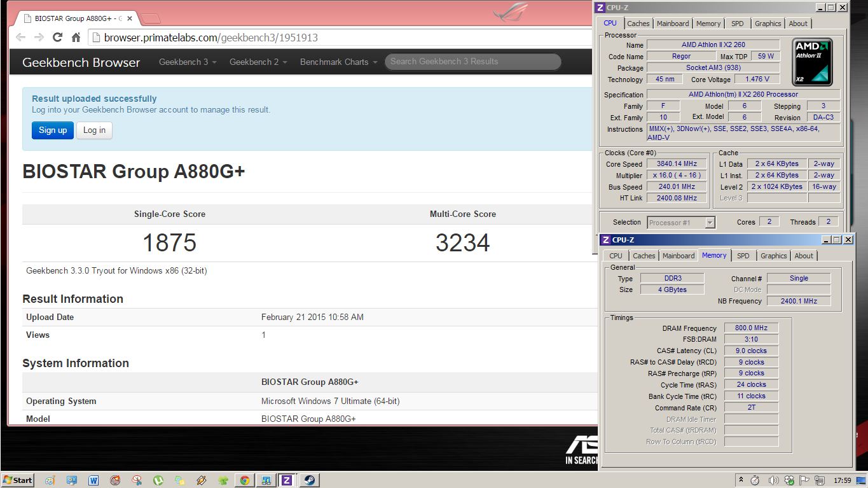Click the DRAM Frequency value 800.0 MHz
This screenshot has height=488, width=868.
click(752, 328)
